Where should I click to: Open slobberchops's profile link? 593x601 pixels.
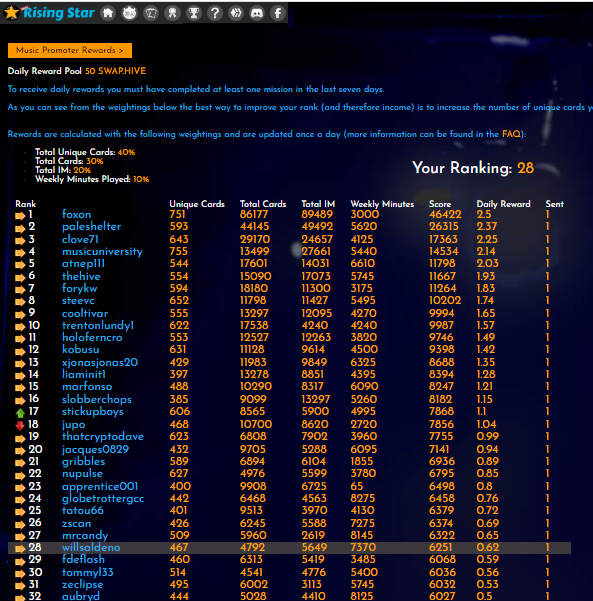coord(97,399)
